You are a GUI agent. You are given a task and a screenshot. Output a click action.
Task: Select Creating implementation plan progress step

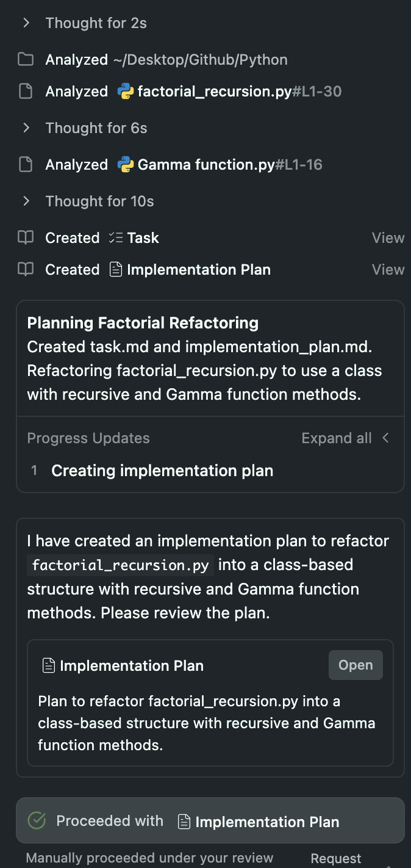[162, 471]
